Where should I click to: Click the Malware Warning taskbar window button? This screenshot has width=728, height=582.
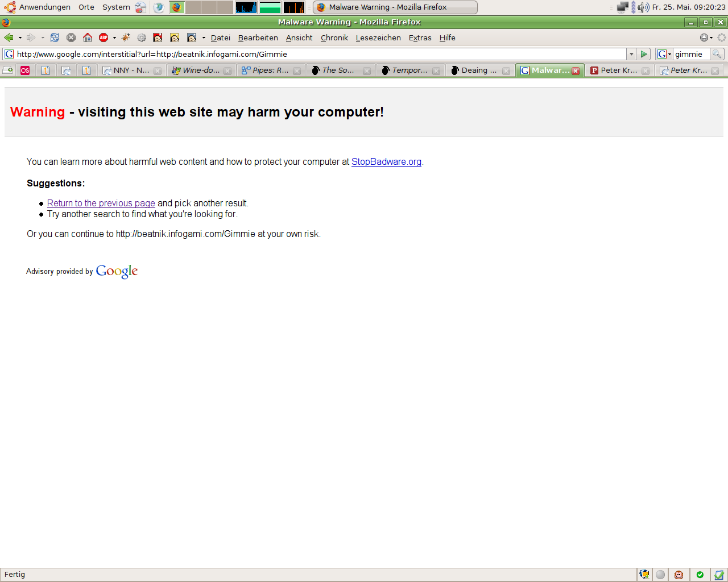(395, 7)
